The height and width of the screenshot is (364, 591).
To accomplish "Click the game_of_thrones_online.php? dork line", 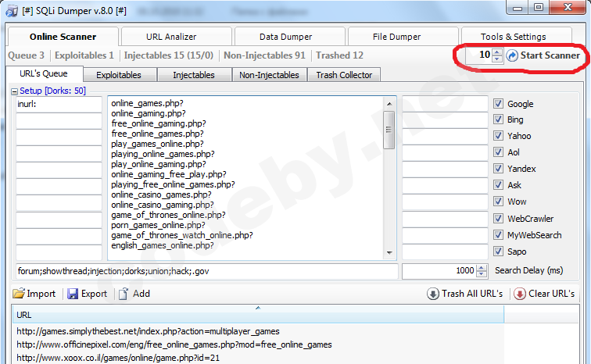I will coord(168,215).
